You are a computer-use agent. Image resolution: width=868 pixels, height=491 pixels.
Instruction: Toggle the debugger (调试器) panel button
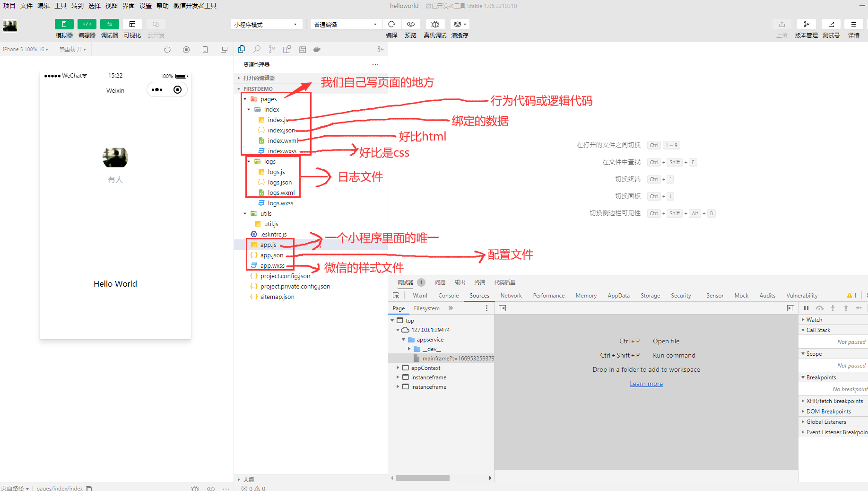click(110, 24)
